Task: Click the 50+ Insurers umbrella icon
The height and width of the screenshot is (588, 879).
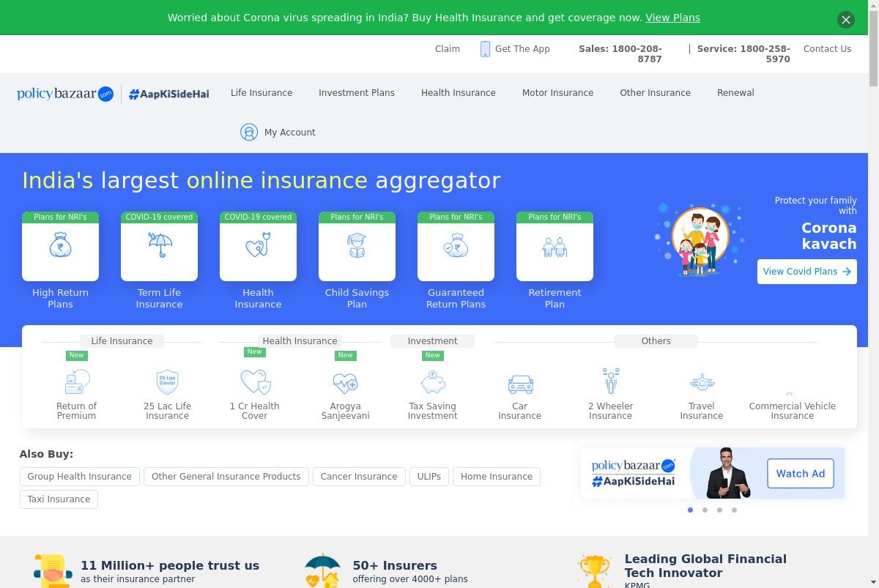Action: [322, 572]
